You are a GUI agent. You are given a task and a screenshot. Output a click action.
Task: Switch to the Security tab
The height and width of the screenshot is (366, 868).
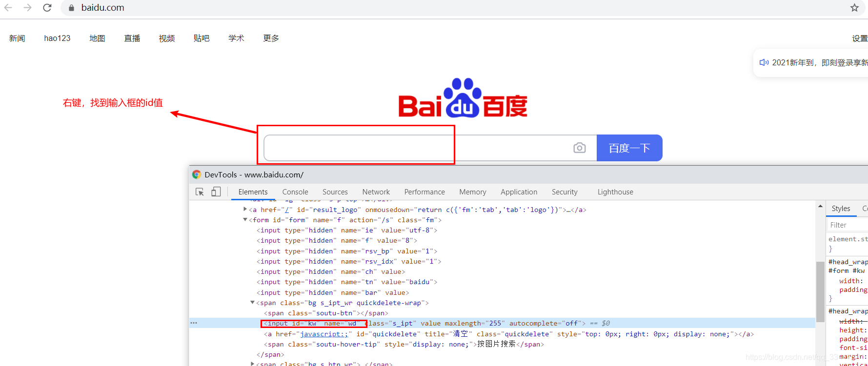coord(565,192)
